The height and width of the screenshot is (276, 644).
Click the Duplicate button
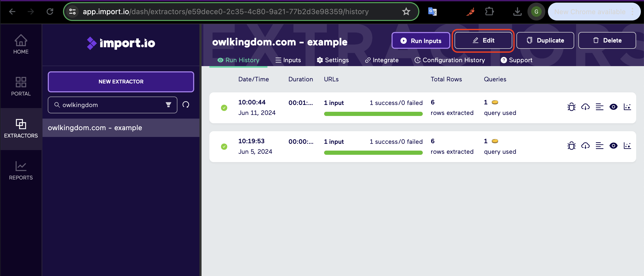(545, 40)
